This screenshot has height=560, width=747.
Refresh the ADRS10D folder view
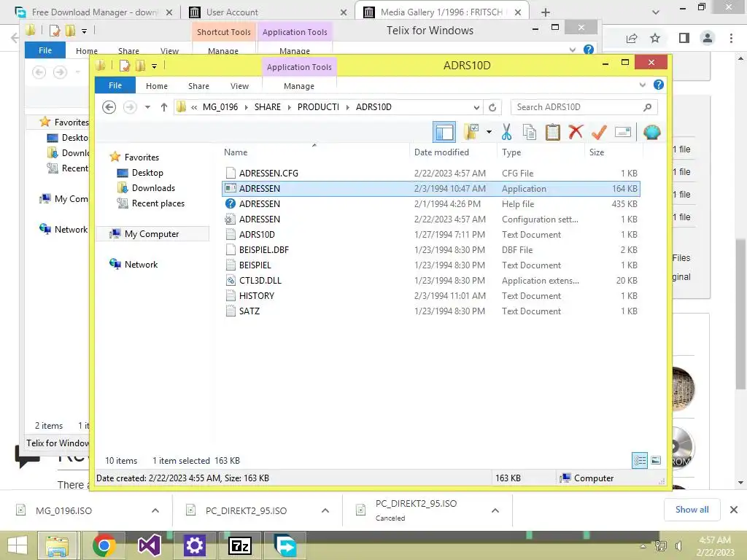492,107
